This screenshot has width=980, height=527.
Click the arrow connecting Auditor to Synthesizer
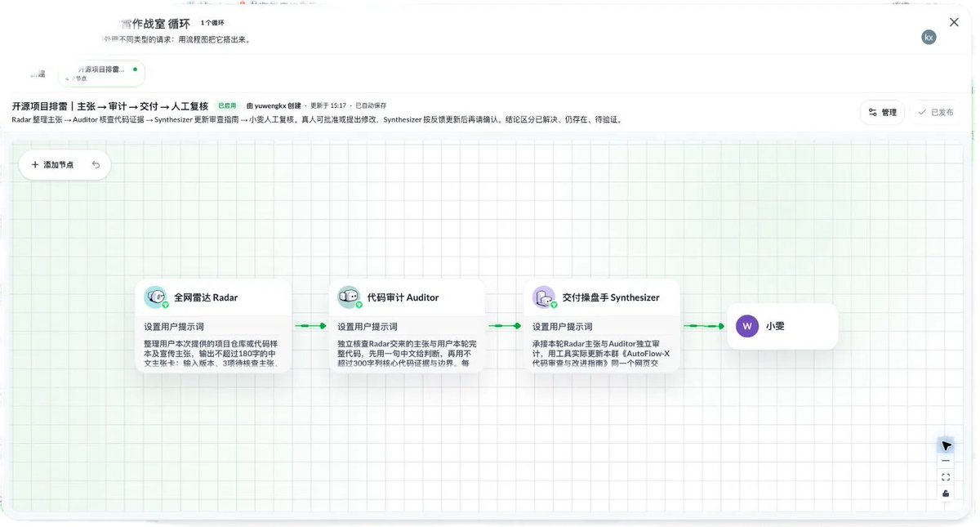[505, 326]
